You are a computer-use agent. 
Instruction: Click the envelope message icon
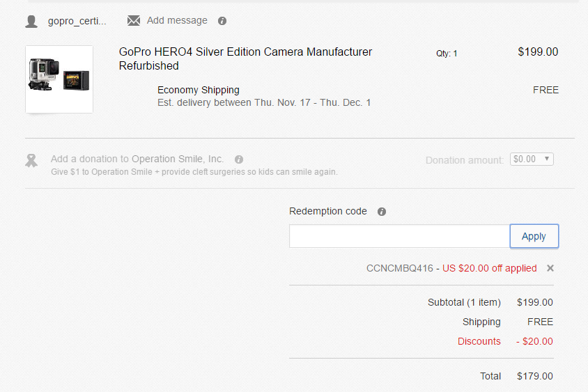point(134,20)
